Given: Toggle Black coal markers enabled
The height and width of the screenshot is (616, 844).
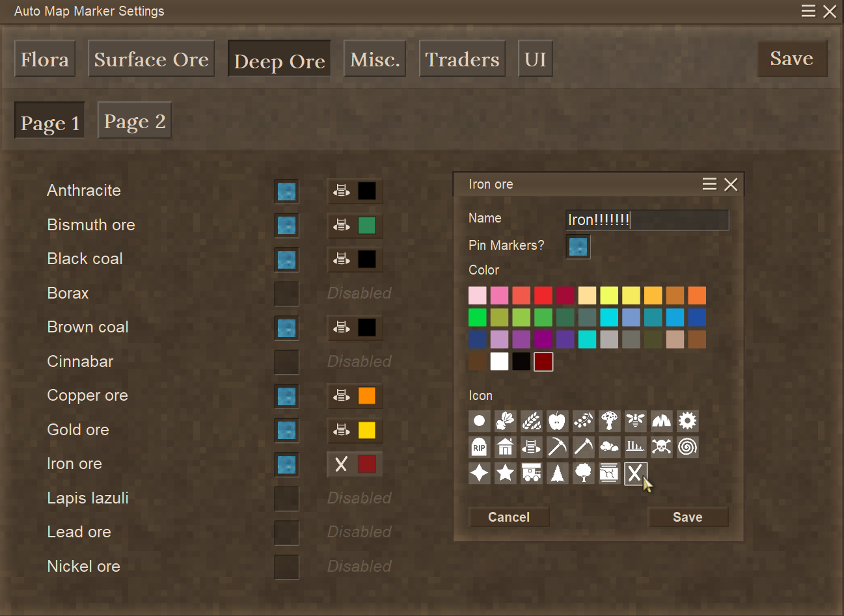Looking at the screenshot, I should pyautogui.click(x=287, y=260).
